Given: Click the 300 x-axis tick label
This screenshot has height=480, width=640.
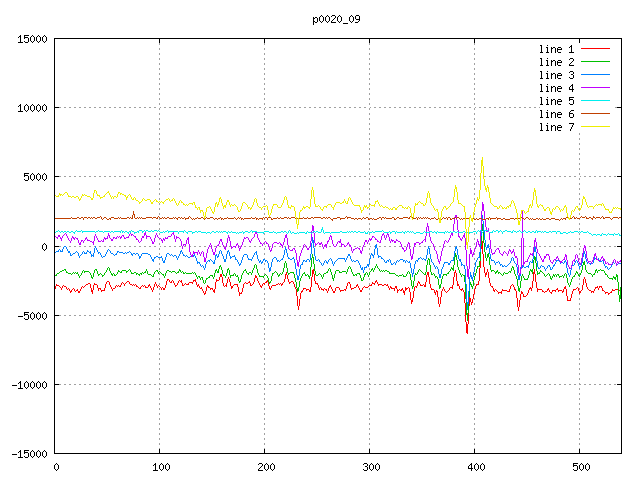Looking at the screenshot, I should 370,467.
